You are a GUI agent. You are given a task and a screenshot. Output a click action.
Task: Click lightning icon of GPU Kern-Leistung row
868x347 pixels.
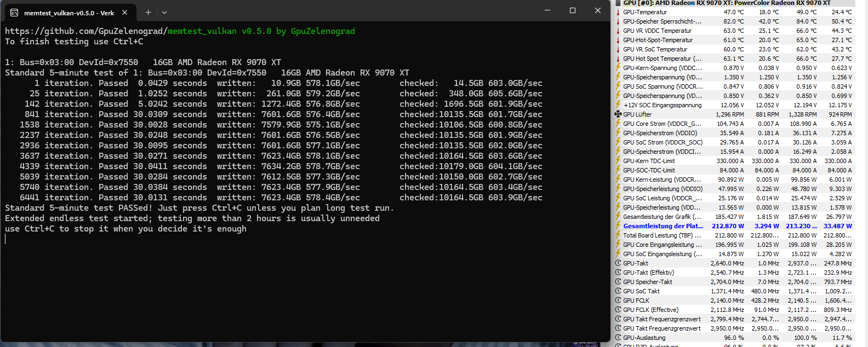point(618,180)
